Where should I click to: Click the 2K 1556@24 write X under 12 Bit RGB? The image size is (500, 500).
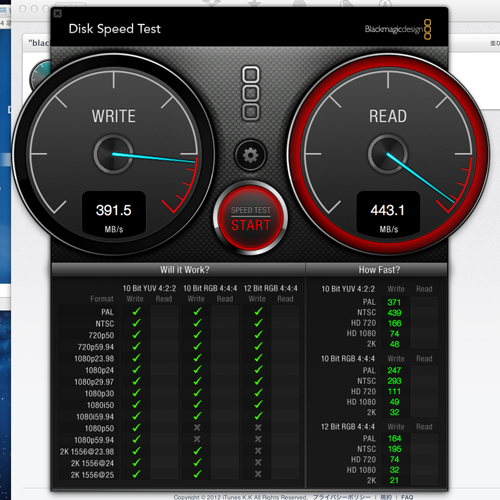(258, 463)
